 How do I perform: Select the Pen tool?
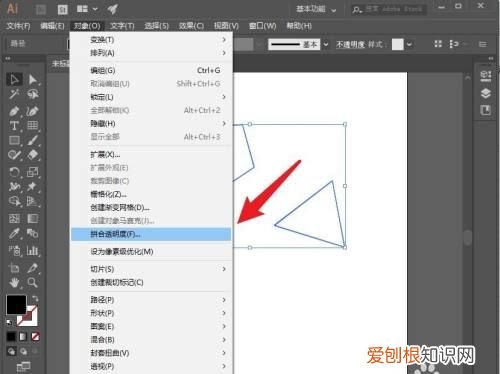click(14, 111)
